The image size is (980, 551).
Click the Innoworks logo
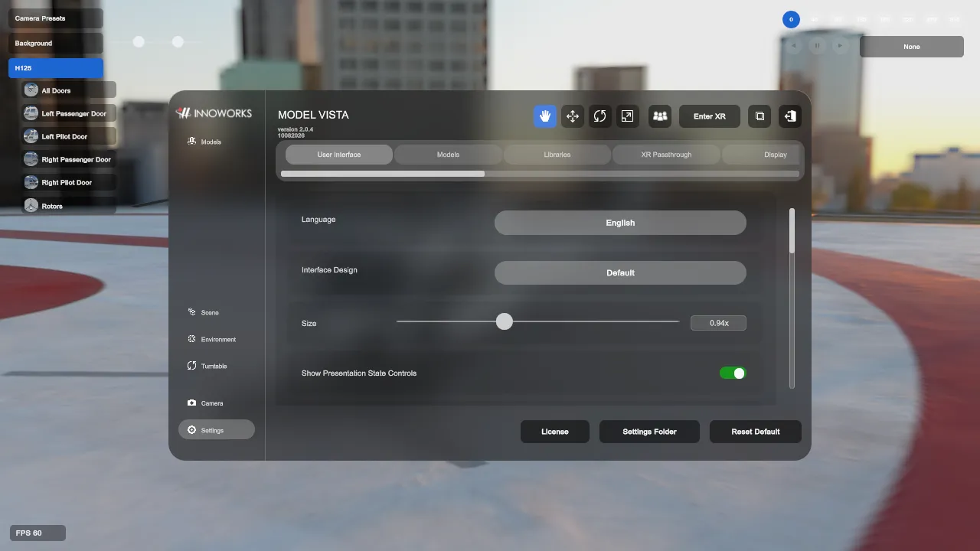pyautogui.click(x=214, y=113)
